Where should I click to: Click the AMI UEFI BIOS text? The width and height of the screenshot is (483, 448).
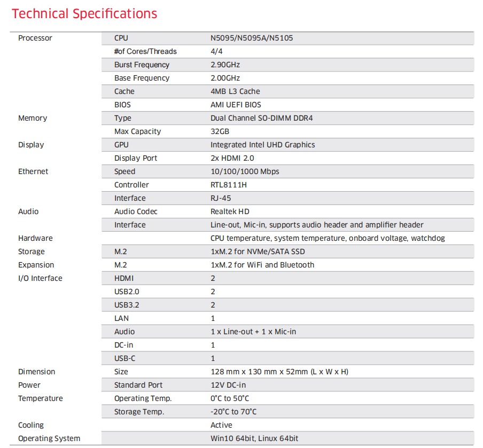click(x=236, y=105)
